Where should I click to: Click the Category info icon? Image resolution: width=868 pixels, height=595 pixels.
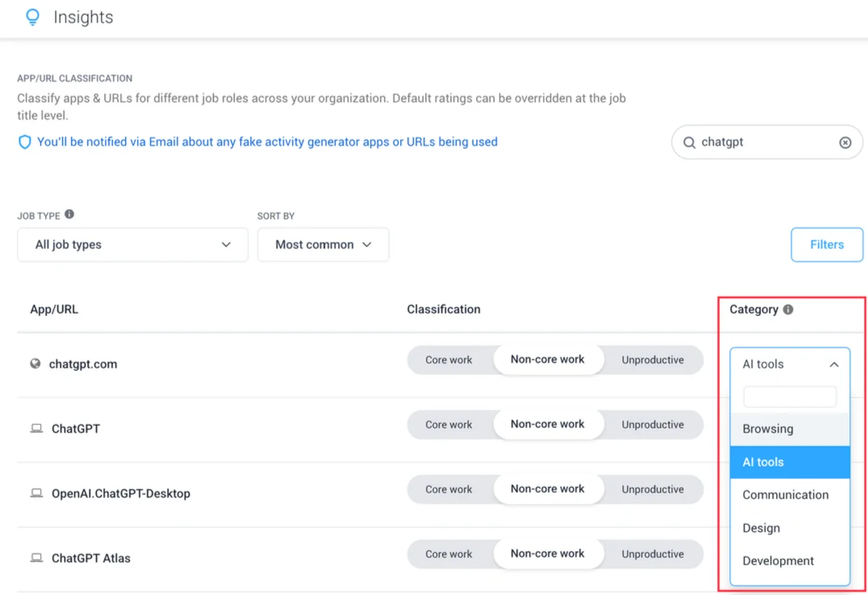788,310
